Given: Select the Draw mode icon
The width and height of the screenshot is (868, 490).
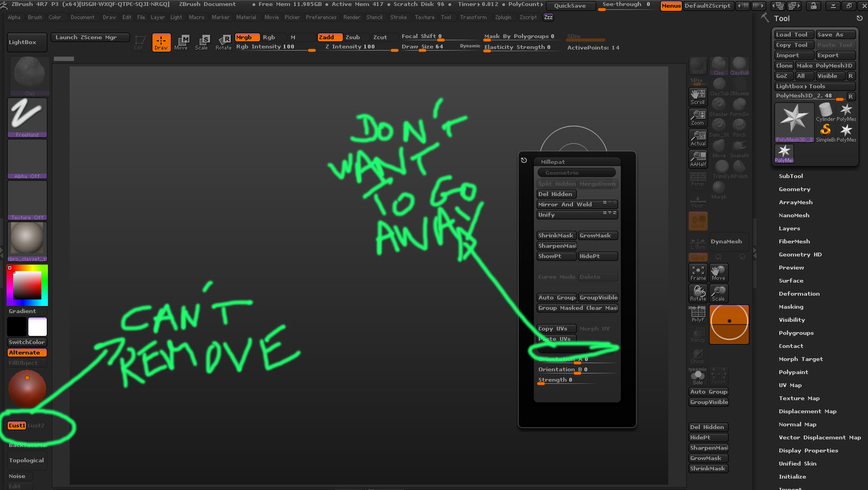Looking at the screenshot, I should pos(161,42).
